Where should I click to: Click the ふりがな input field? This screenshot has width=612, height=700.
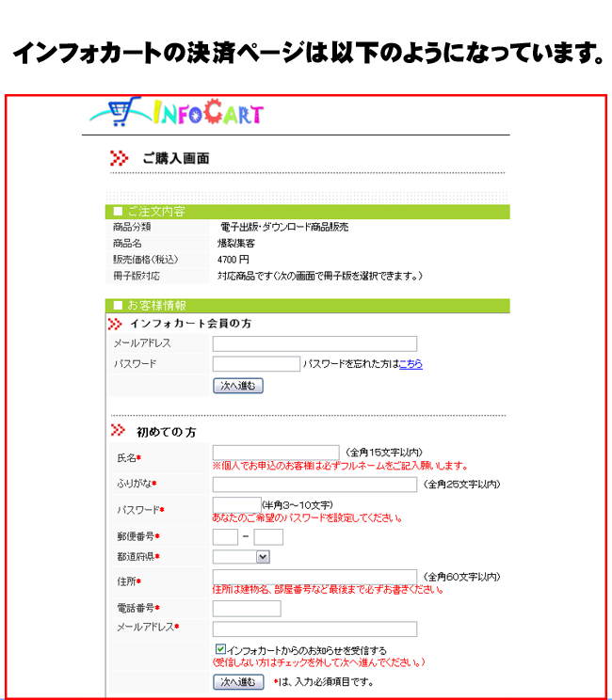314,485
